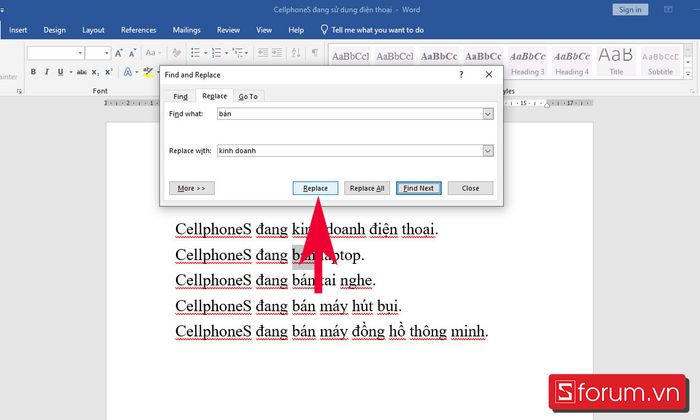This screenshot has height=420, width=700.
Task: Click the Numbering list icon
Action: 217,53
